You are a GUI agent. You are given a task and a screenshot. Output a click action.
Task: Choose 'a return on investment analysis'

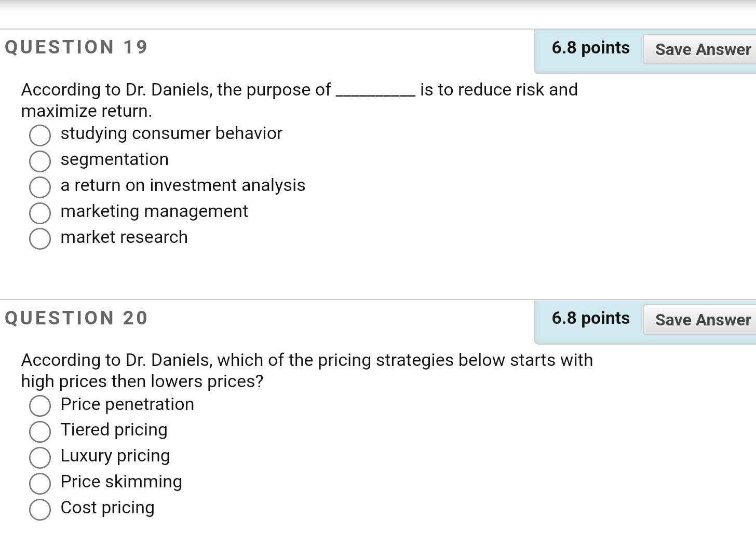[40, 187]
